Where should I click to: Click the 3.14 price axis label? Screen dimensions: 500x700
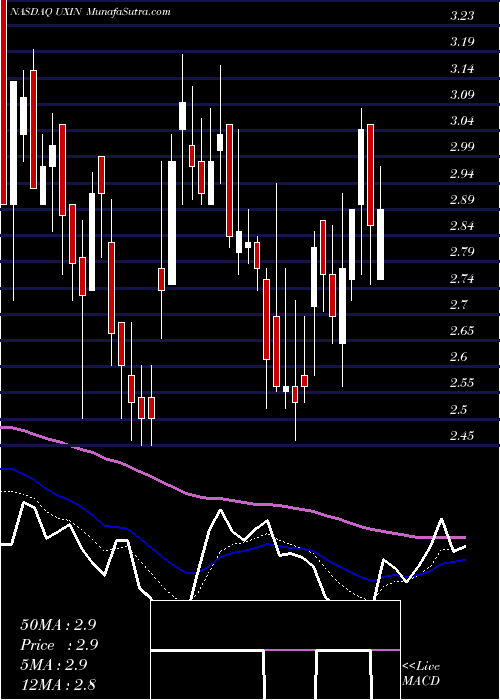(462, 69)
